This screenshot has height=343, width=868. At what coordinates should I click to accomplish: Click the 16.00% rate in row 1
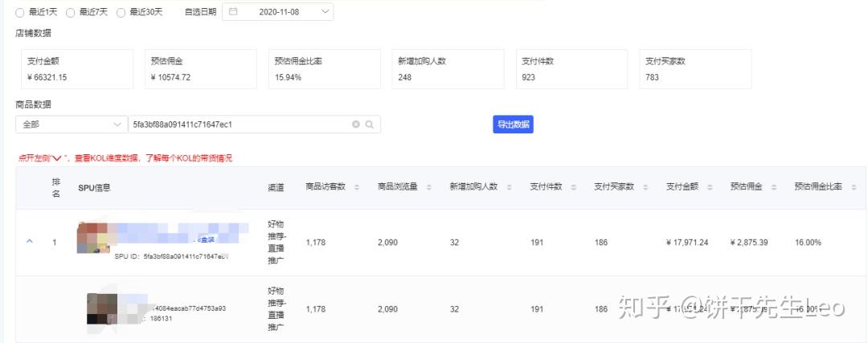808,243
